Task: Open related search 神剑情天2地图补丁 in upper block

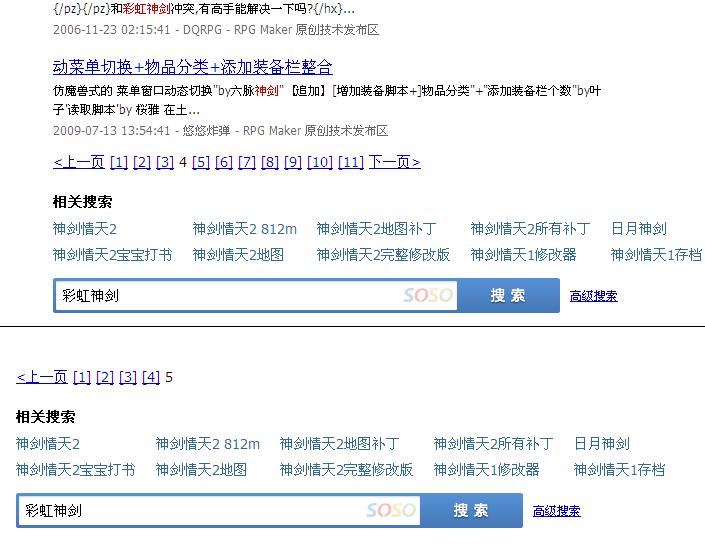Action: pyautogui.click(x=376, y=229)
